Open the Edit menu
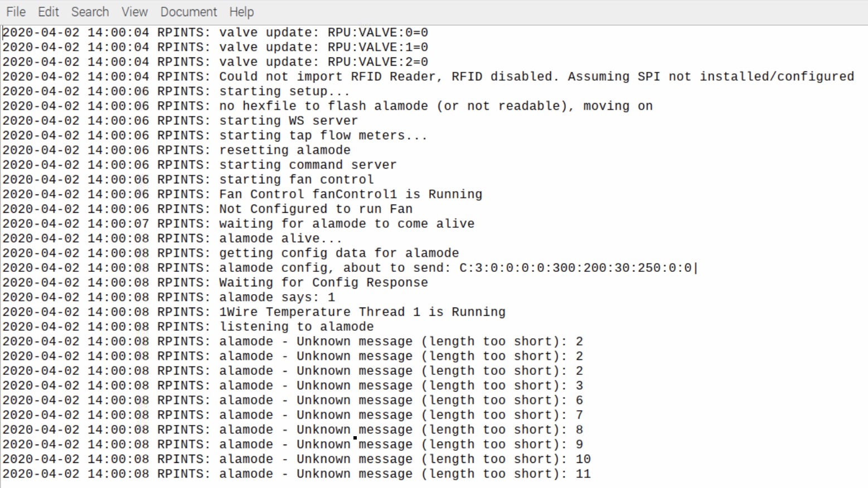 pos(49,12)
